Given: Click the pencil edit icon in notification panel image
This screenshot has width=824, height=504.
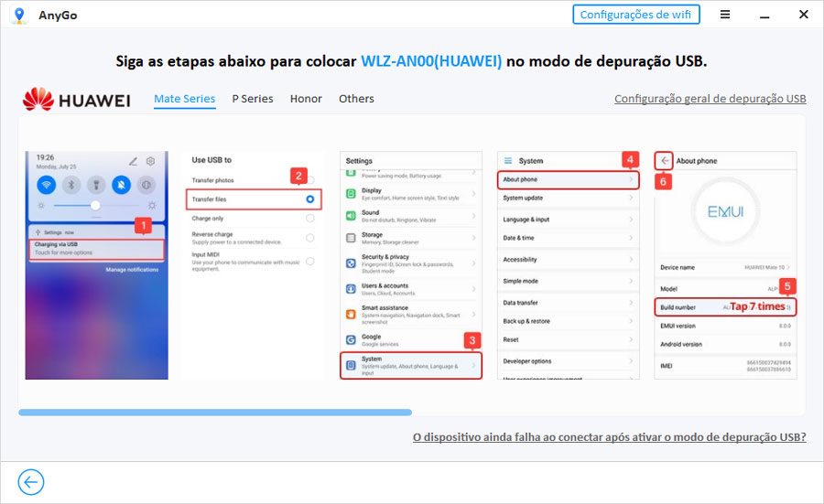Looking at the screenshot, I should point(133,161).
